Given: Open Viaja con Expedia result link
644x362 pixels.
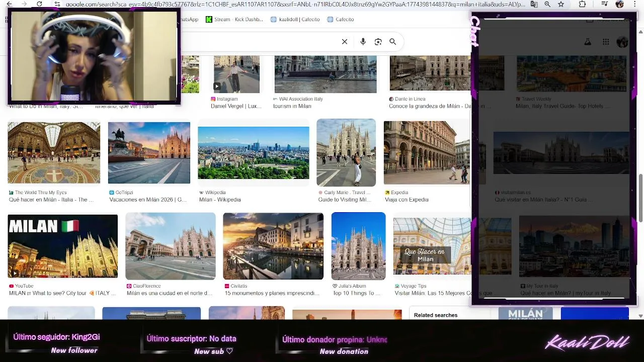Looking at the screenshot, I should (x=407, y=200).
